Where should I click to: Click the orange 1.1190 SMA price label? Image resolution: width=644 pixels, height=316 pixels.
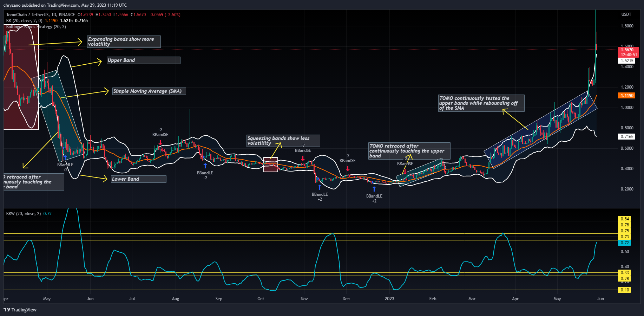click(x=627, y=96)
